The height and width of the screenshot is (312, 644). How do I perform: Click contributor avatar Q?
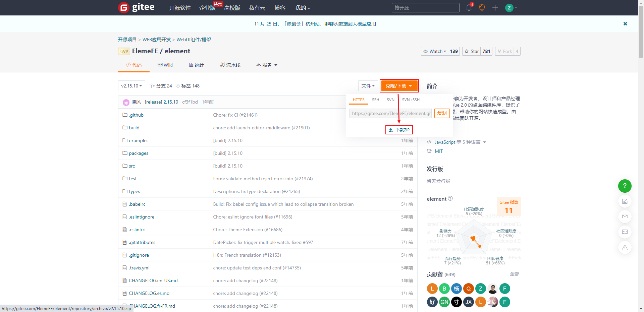[468, 289]
